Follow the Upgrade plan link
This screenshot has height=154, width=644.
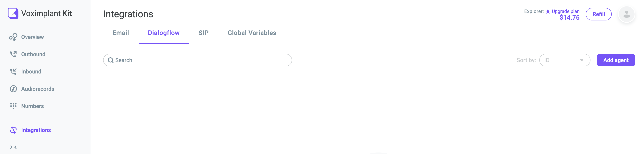coord(565,11)
